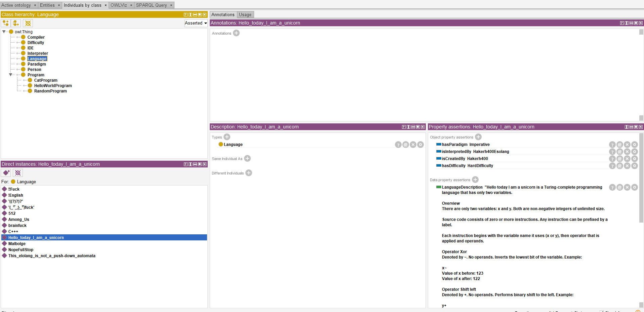Screen dimensions: 644x312
Task: Collapse the Program class node
Action: [11, 75]
